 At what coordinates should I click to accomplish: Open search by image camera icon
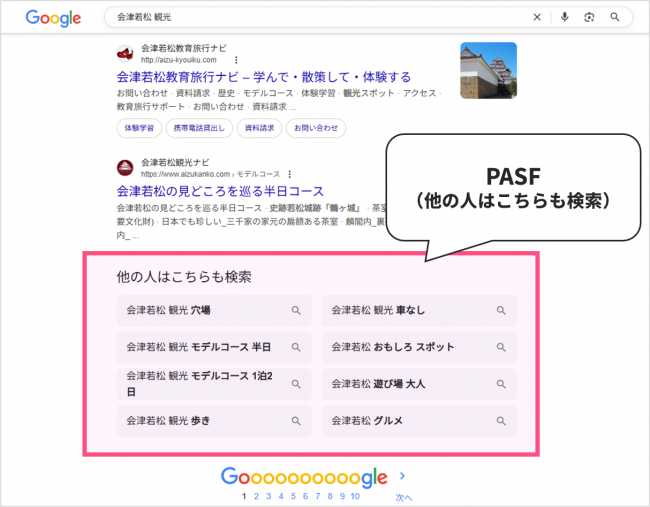click(x=589, y=17)
